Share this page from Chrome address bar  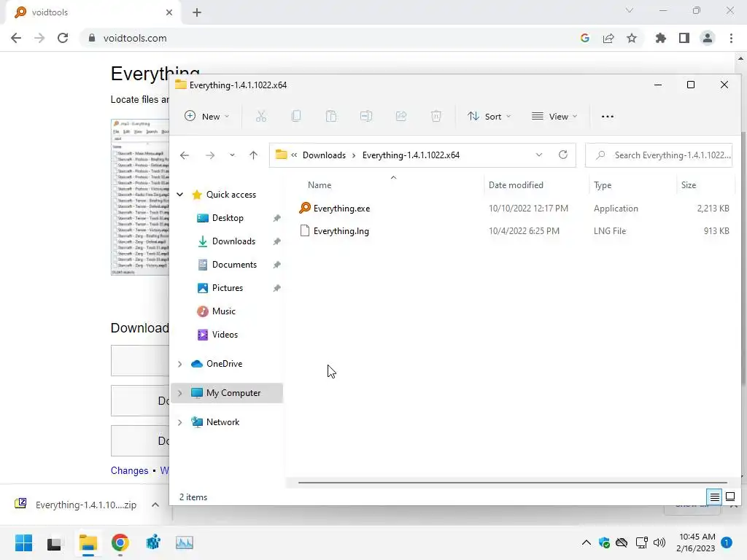tap(608, 38)
